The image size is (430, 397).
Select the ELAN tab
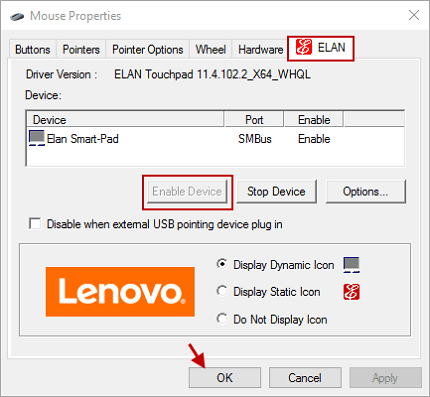[x=321, y=48]
